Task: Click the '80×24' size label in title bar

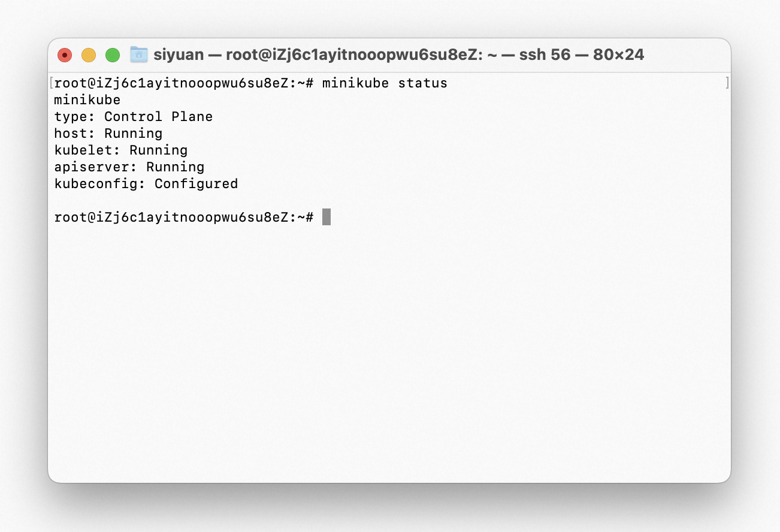Action: pyautogui.click(x=618, y=55)
